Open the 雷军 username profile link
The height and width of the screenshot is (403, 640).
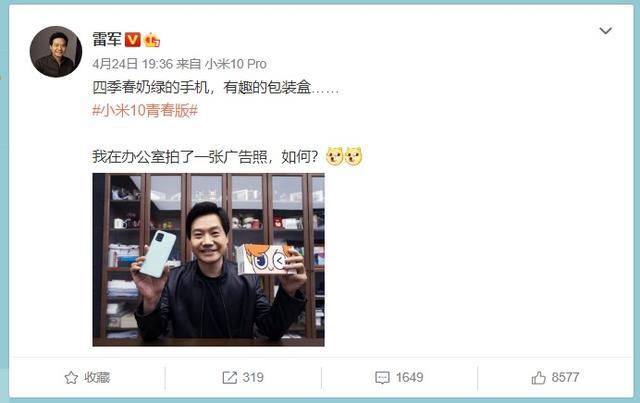[x=107, y=40]
